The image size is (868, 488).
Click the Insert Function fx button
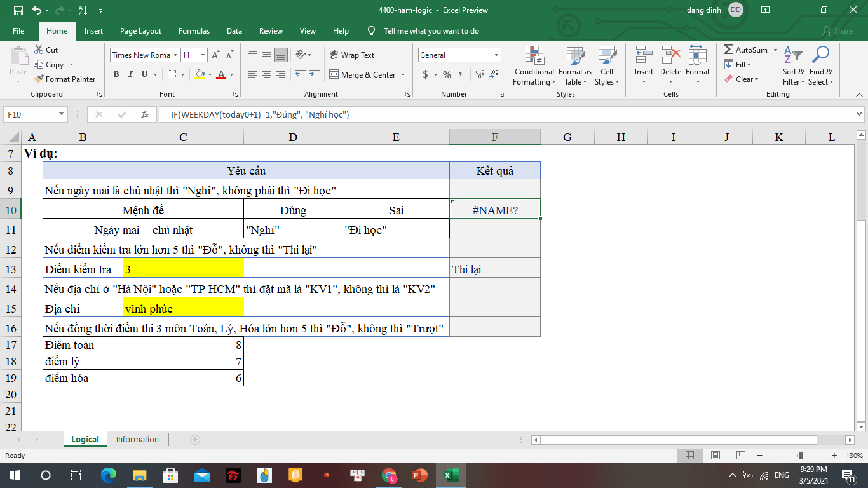point(145,114)
